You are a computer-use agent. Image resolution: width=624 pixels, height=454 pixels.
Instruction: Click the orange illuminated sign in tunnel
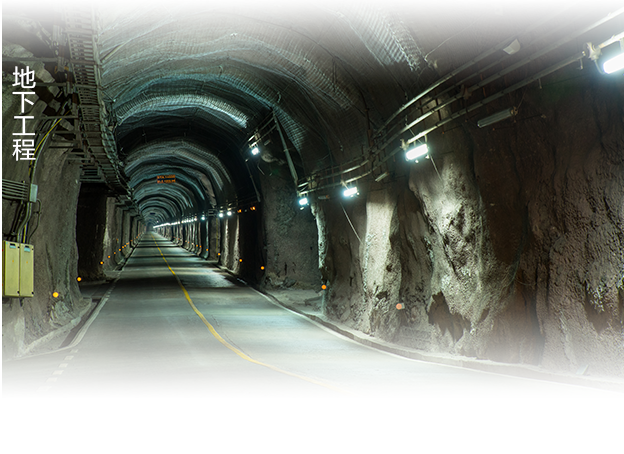[x=166, y=180]
